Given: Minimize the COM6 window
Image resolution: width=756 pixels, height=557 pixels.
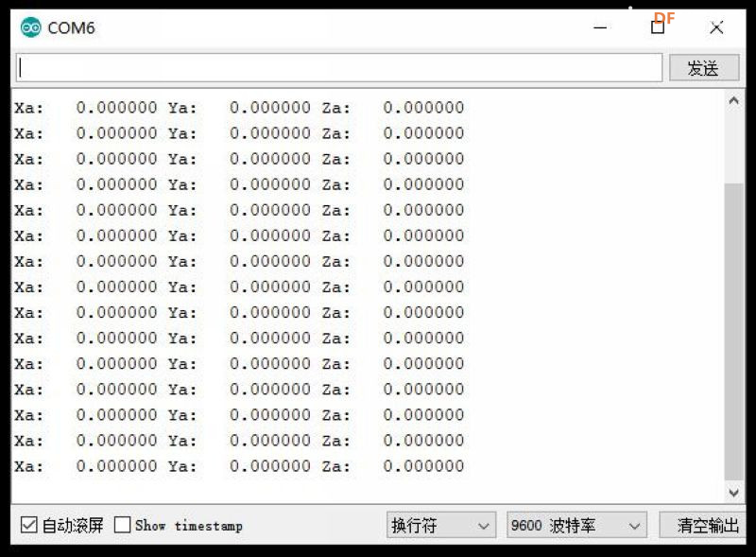Looking at the screenshot, I should click(x=600, y=28).
